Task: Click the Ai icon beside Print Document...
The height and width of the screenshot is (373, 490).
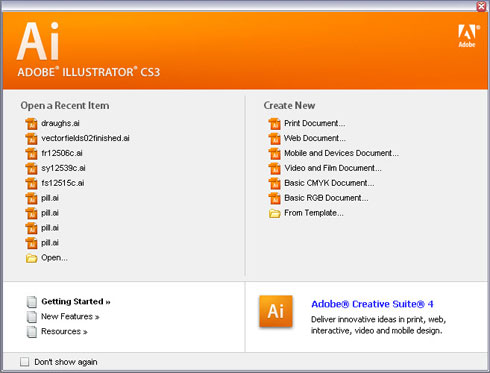Action: (x=274, y=124)
